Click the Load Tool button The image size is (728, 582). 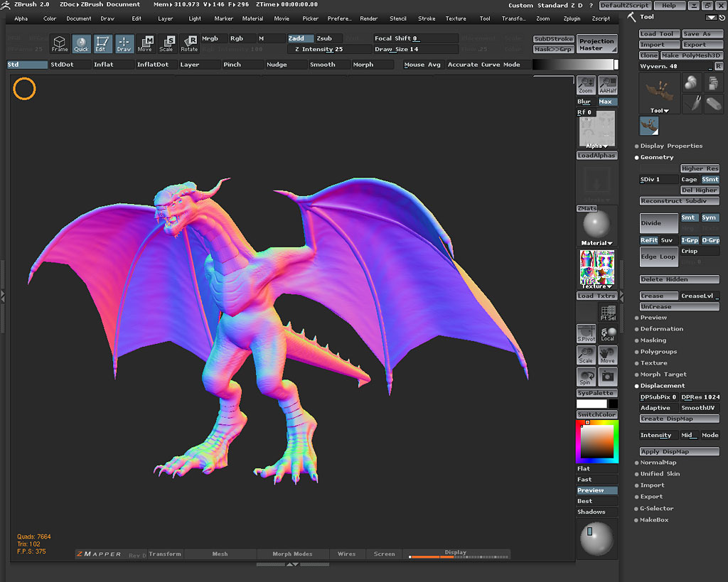pos(660,34)
